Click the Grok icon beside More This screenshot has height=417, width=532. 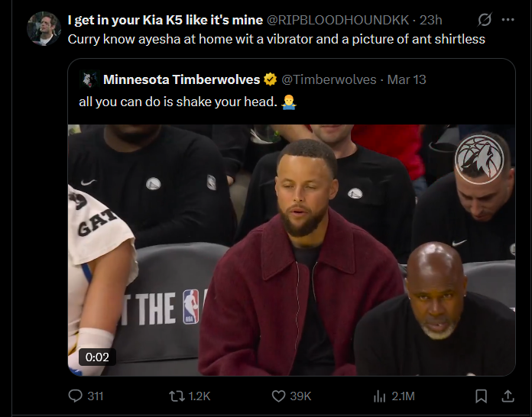[484, 20]
